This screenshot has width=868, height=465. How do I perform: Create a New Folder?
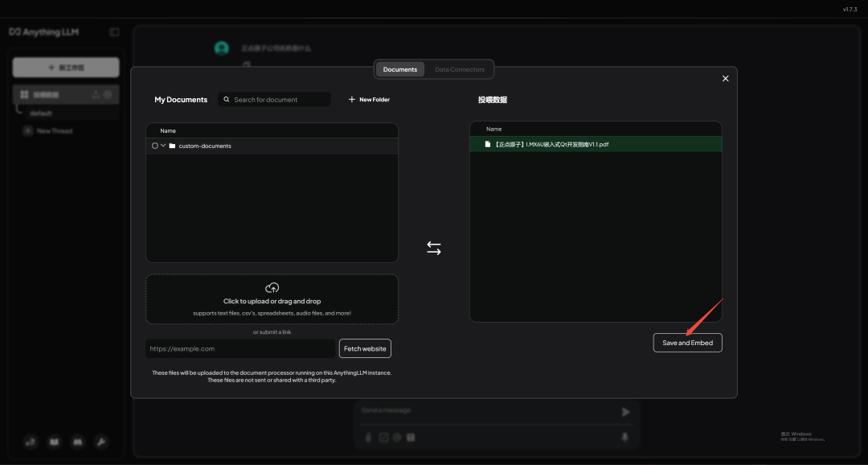point(369,100)
